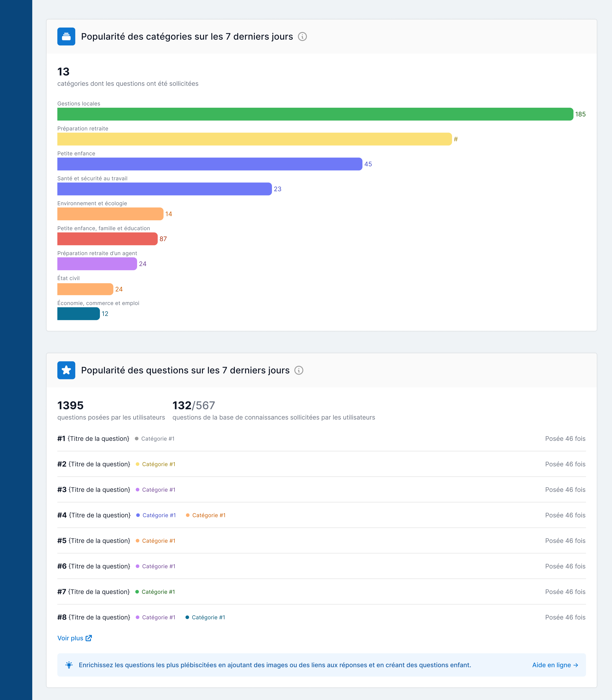Open the Voir plus link
This screenshot has width=612, height=700.
70,638
